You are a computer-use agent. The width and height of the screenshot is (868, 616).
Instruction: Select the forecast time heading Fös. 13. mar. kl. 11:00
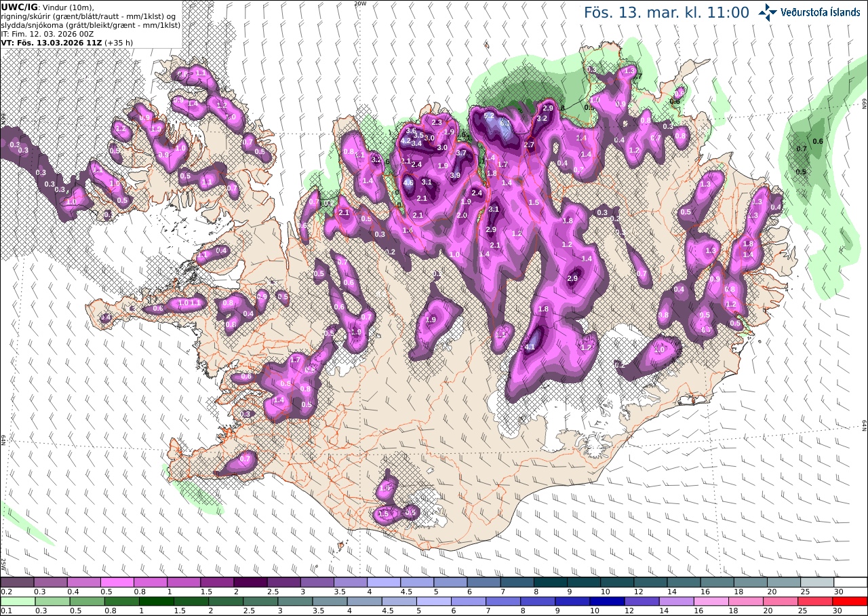point(667,13)
